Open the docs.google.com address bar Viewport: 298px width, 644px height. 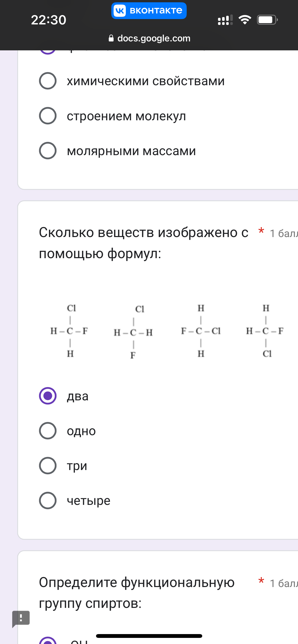click(x=149, y=38)
